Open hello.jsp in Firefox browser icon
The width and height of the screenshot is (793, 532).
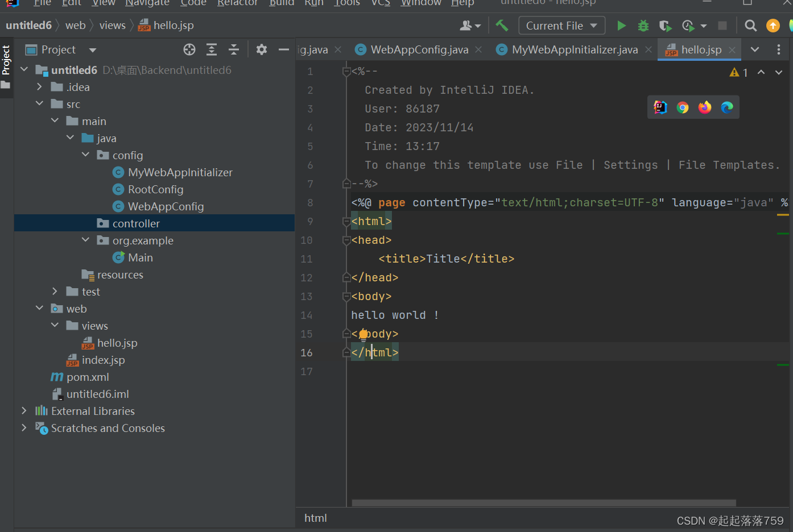705,107
